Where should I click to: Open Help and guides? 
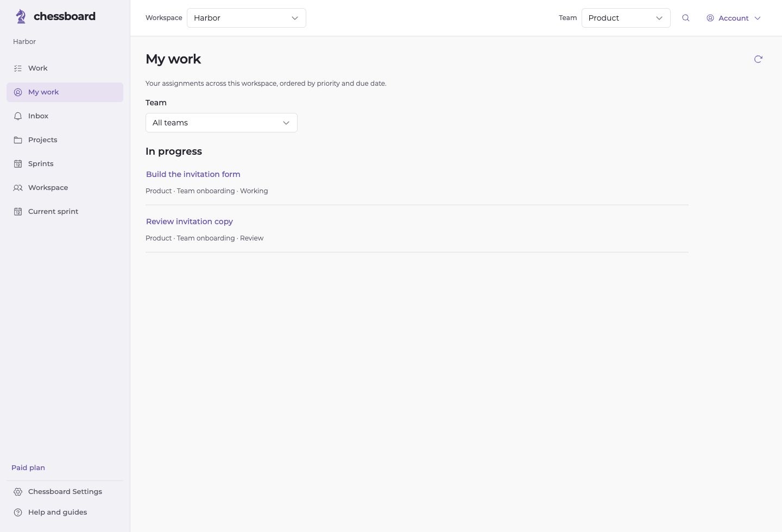click(x=65, y=512)
